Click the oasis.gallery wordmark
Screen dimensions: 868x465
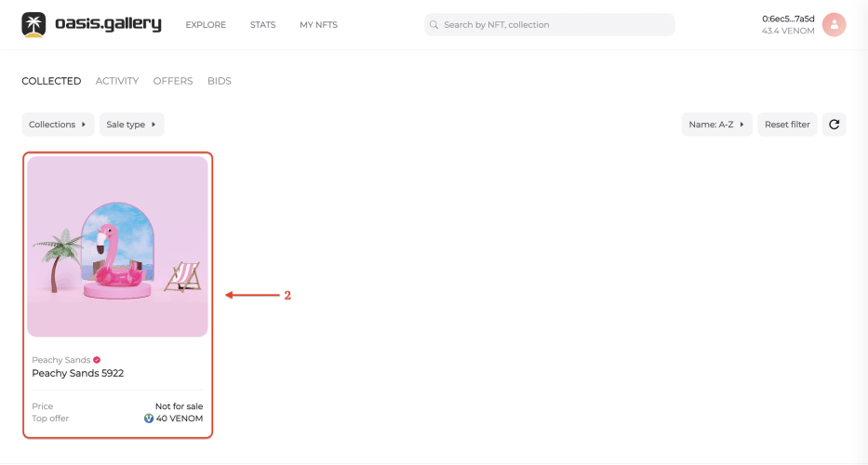pos(108,24)
